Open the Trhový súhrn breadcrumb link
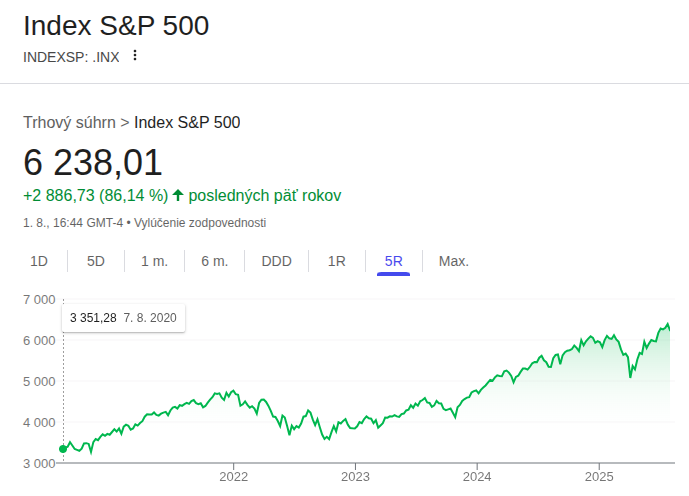Image resolution: width=689 pixels, height=496 pixels. tap(69, 123)
